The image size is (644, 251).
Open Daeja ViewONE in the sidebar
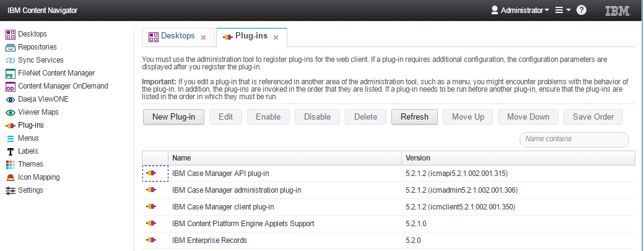(x=43, y=99)
